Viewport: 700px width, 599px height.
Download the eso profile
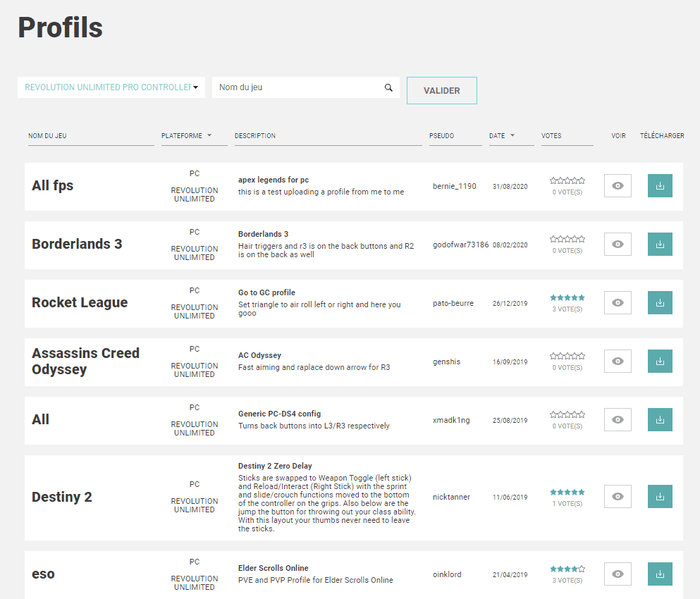click(x=660, y=574)
